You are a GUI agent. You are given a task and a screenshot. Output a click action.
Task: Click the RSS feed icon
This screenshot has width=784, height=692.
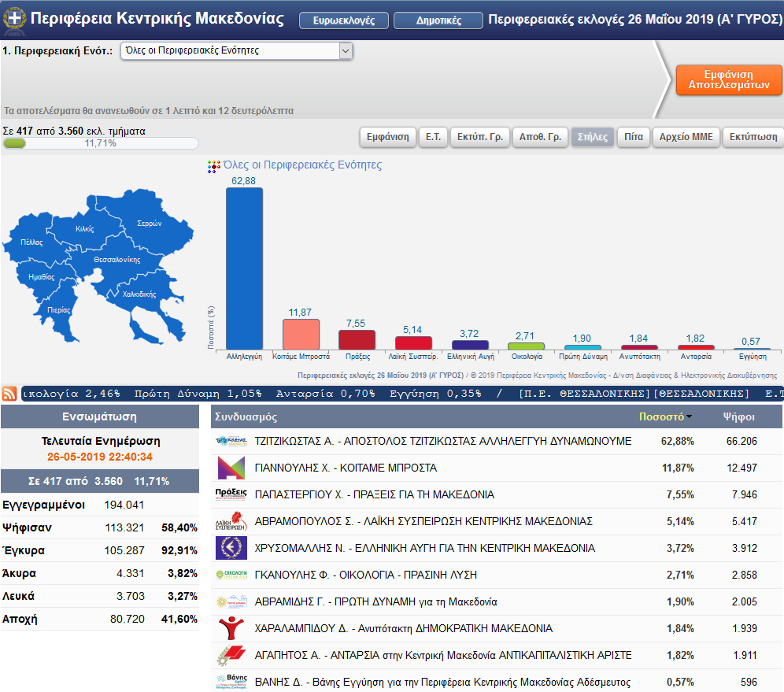pyautogui.click(x=10, y=394)
